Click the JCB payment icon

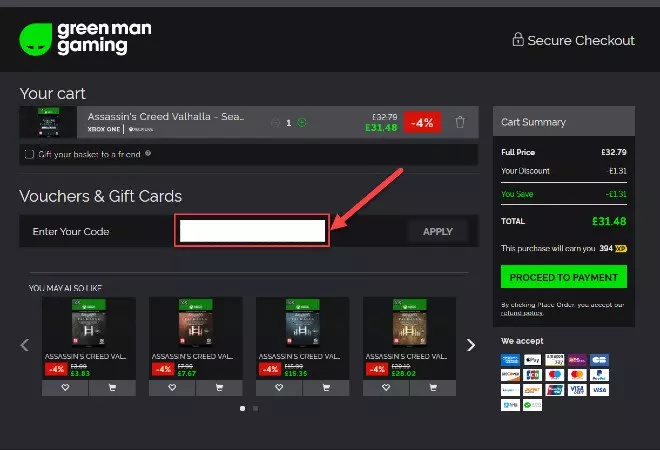tap(532, 375)
